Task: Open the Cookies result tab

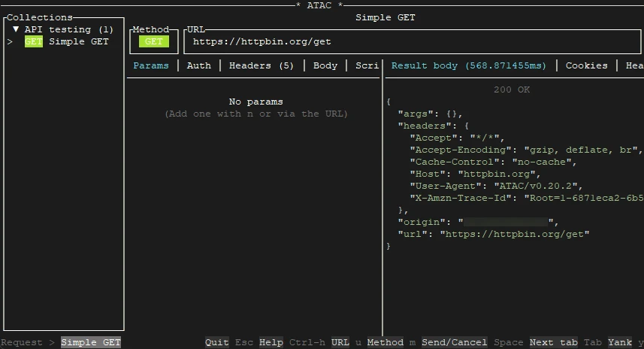Action: [586, 65]
